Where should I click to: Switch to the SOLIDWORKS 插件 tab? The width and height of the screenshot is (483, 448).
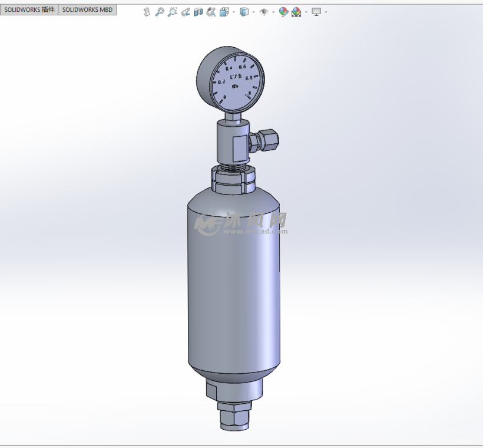tap(29, 10)
